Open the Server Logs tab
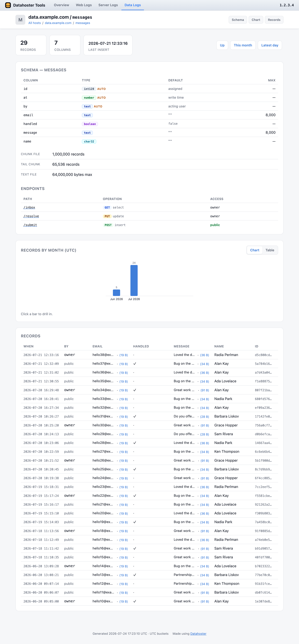The width and height of the screenshot is (299, 644). [108, 5]
